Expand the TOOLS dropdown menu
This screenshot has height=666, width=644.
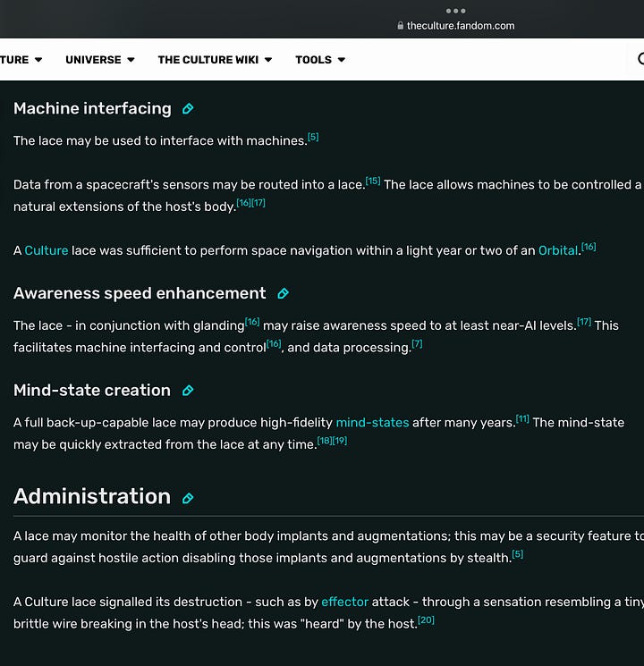(x=320, y=60)
